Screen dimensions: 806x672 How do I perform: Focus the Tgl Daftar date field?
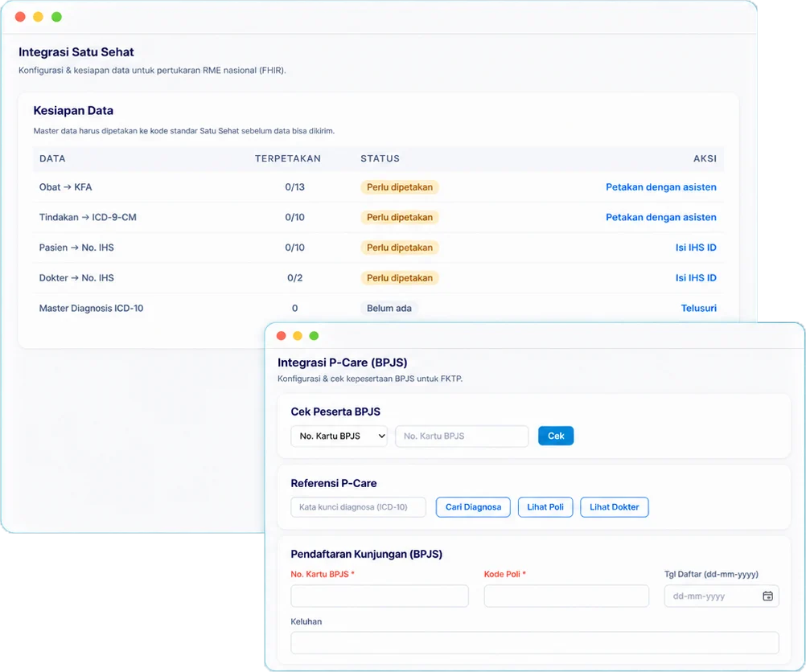click(722, 596)
